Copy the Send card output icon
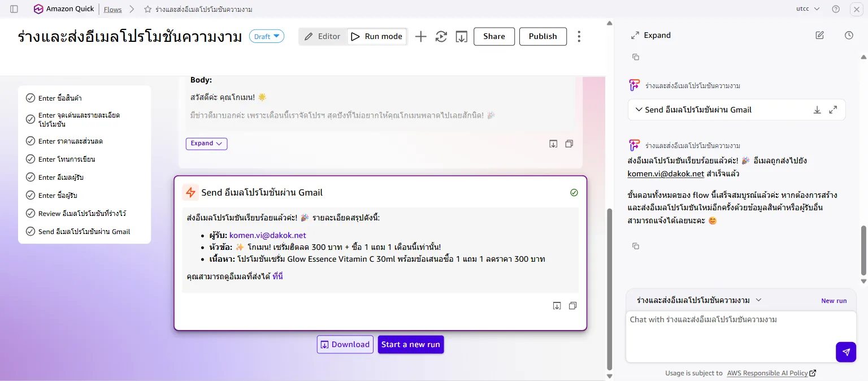The image size is (868, 381). coord(572,306)
